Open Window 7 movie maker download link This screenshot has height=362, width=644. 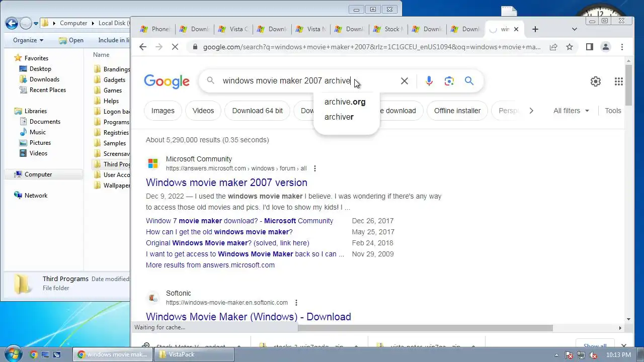[x=239, y=221]
